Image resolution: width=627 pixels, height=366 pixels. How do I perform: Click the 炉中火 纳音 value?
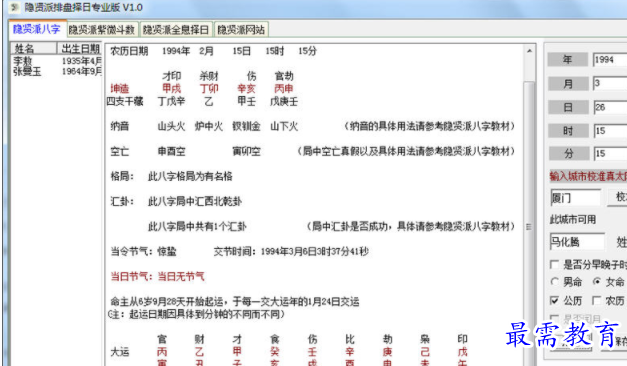point(209,126)
